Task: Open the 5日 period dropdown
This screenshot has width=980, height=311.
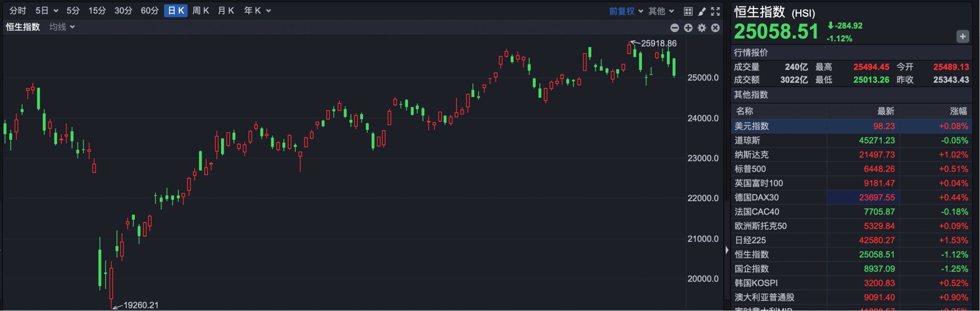Action: point(46,11)
